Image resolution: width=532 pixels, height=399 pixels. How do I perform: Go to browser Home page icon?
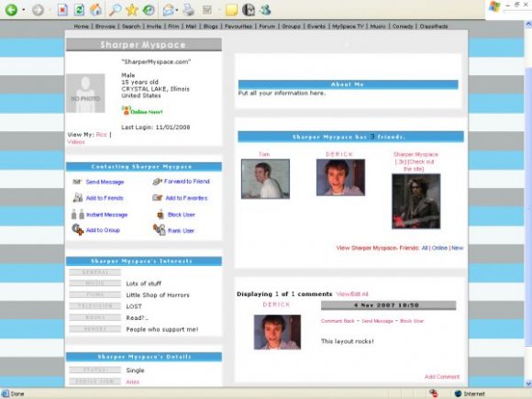point(95,10)
